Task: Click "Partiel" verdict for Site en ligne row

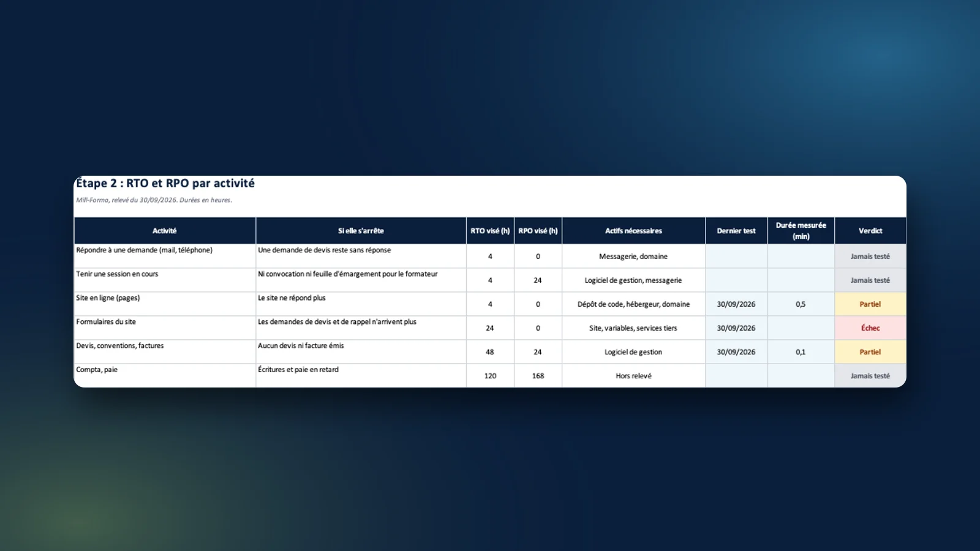Action: pyautogui.click(x=870, y=304)
